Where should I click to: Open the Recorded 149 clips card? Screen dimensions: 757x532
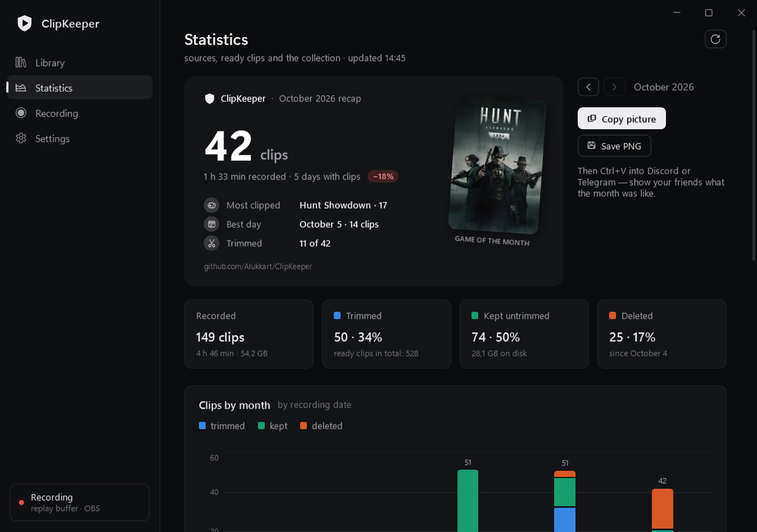249,334
